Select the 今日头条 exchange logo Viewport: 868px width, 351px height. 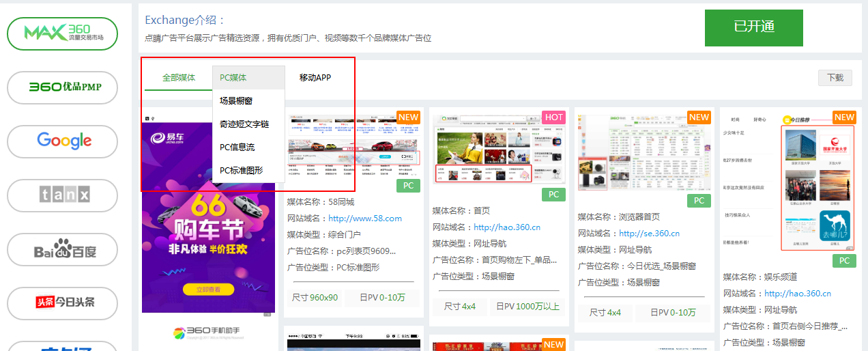pyautogui.click(x=63, y=303)
